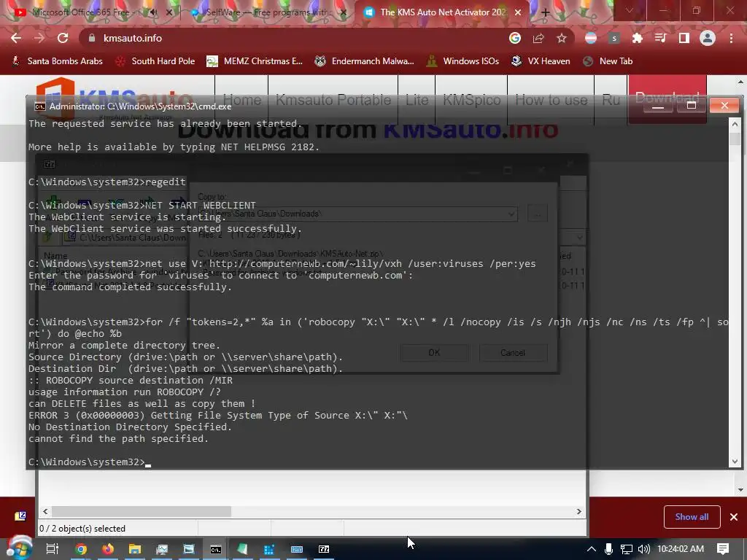Click '0 / 2 object(s) selected' status text
Viewport: 747px width, 560px height.
pos(82,529)
